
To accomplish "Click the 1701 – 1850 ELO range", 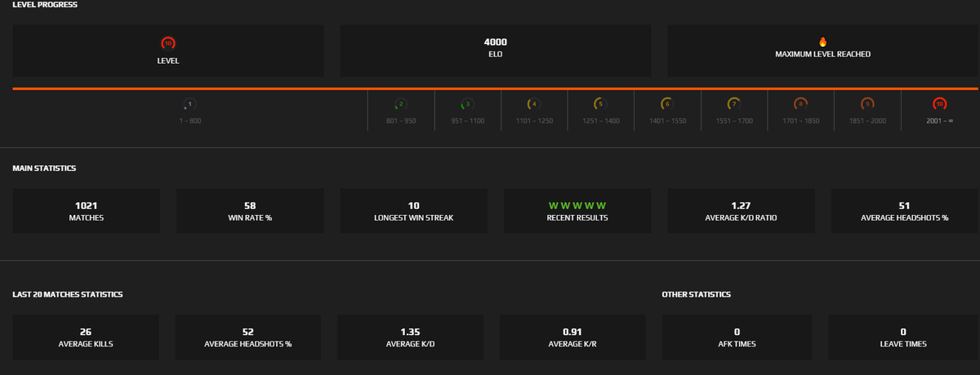I will tap(800, 120).
